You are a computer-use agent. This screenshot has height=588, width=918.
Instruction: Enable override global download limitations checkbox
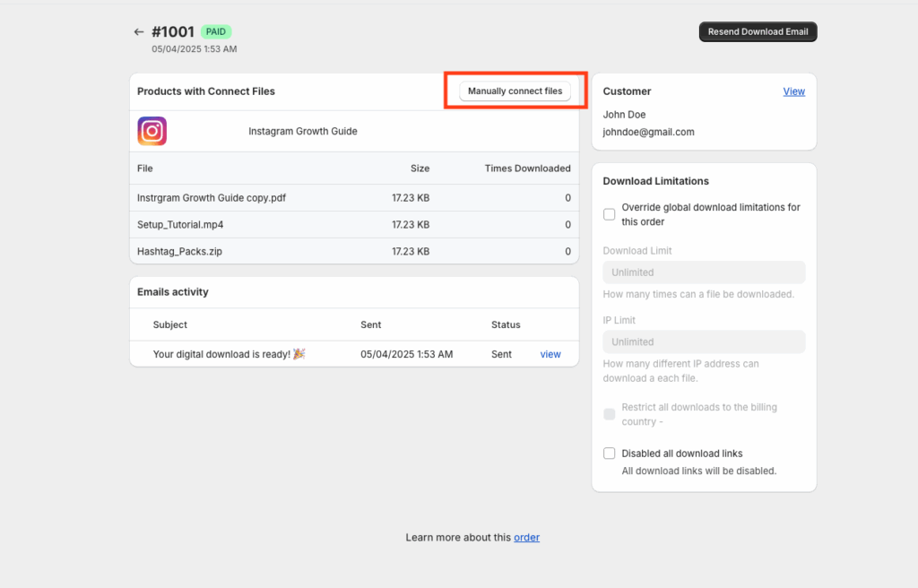click(x=610, y=214)
